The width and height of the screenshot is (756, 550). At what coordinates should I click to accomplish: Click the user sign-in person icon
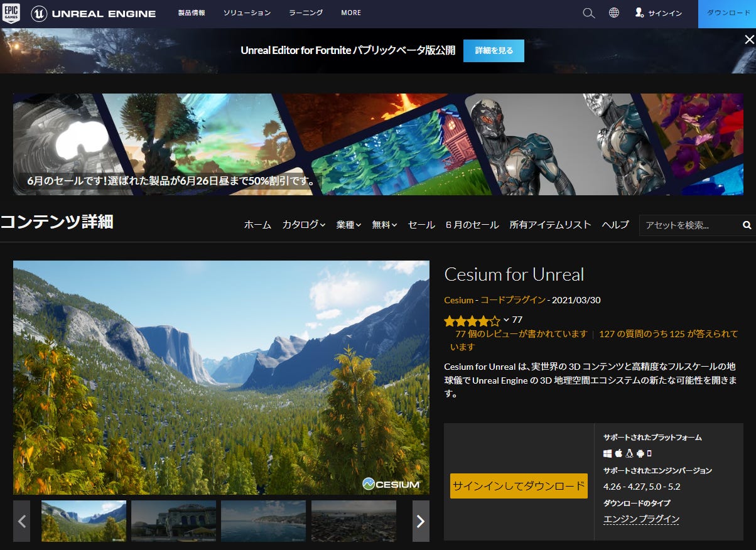click(639, 13)
